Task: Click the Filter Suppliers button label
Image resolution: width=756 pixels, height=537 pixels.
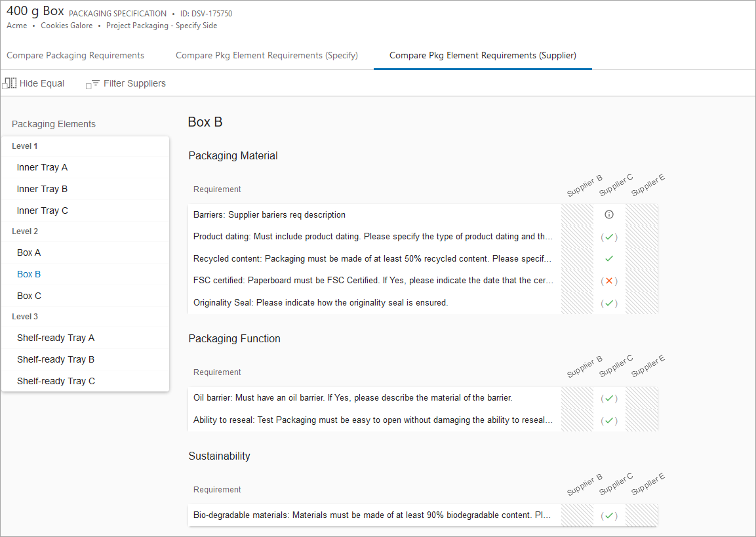Action: [134, 83]
